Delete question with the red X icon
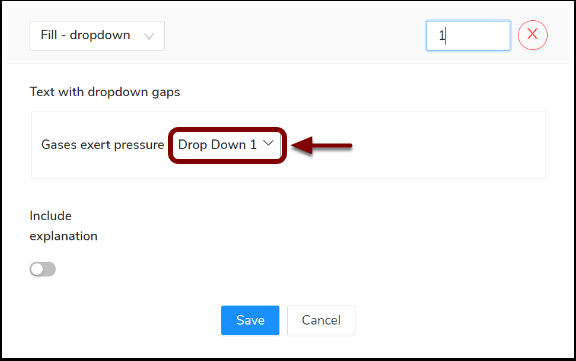This screenshot has height=361, width=576. coord(533,35)
